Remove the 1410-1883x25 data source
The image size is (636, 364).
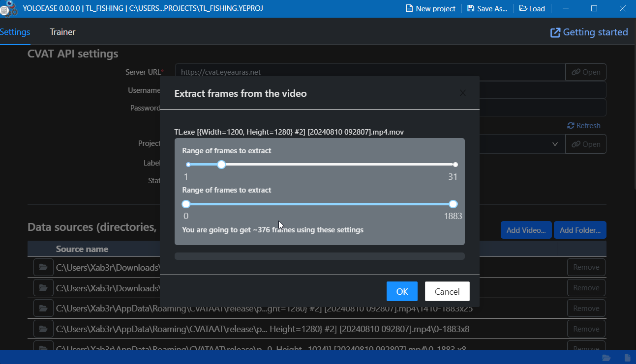[x=586, y=308]
